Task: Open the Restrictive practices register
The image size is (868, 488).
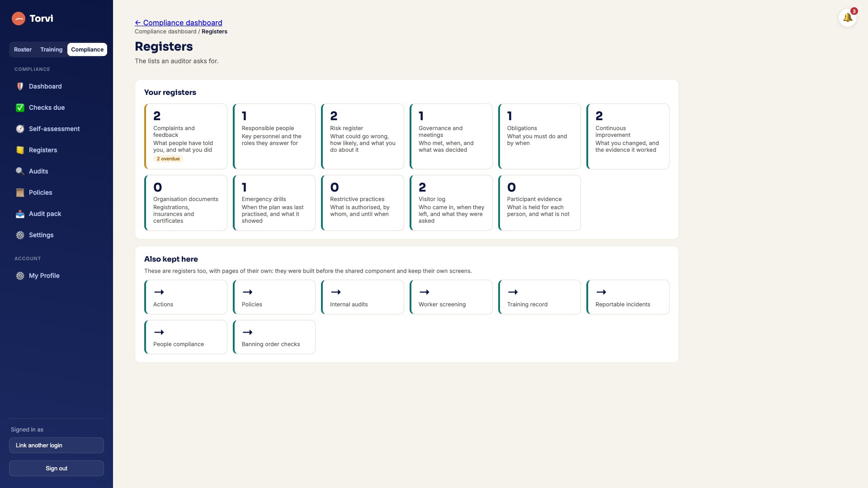Action: click(x=363, y=203)
